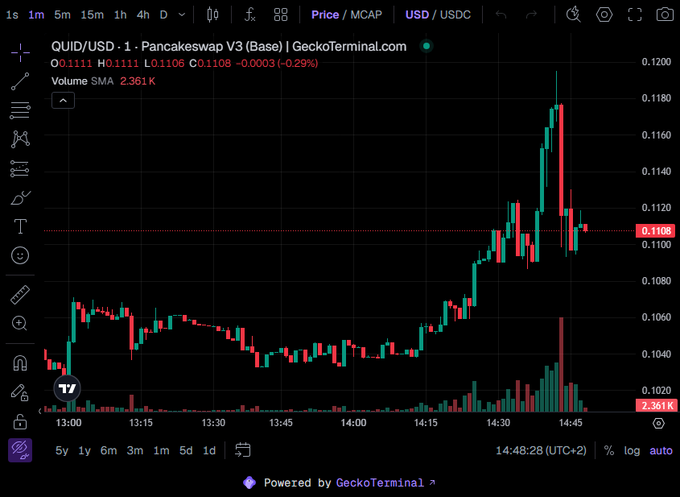Select the XABCD pattern tool
This screenshot has width=680, height=497.
pos(20,139)
